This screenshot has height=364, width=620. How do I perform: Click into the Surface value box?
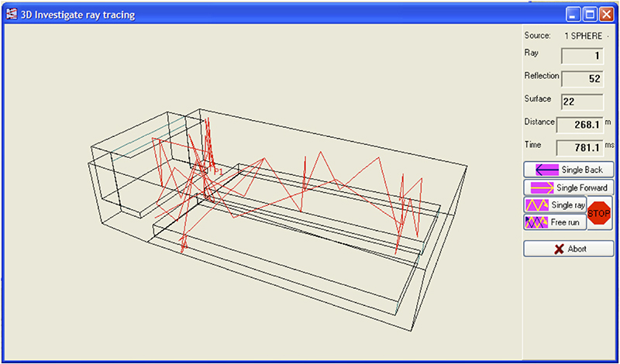click(x=583, y=102)
